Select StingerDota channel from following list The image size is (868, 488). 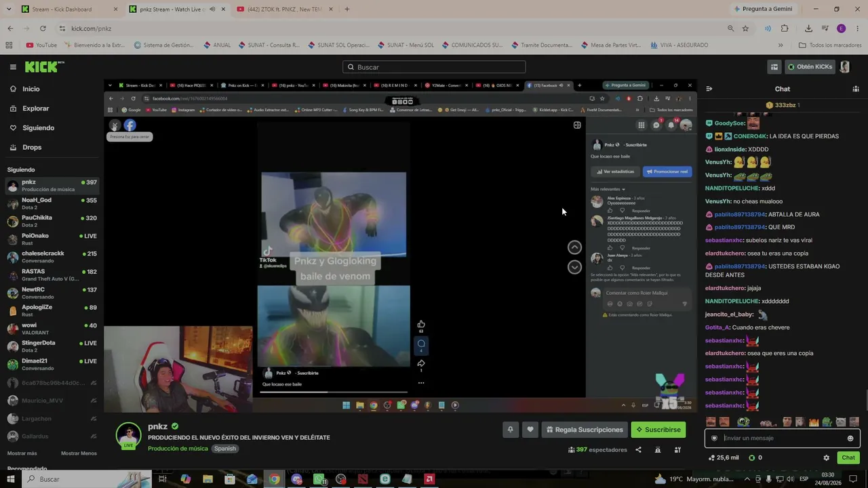(52, 346)
